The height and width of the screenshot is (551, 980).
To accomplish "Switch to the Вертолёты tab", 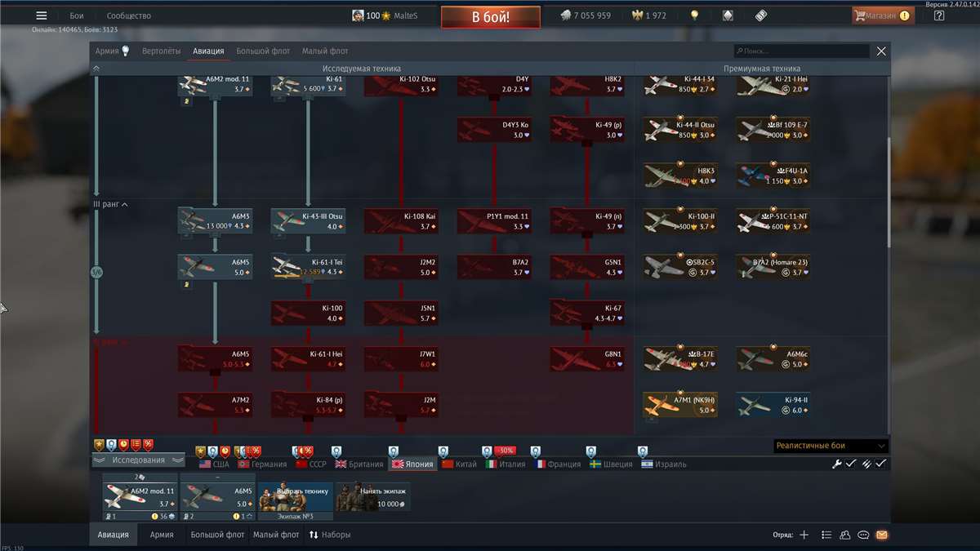I will 162,51.
